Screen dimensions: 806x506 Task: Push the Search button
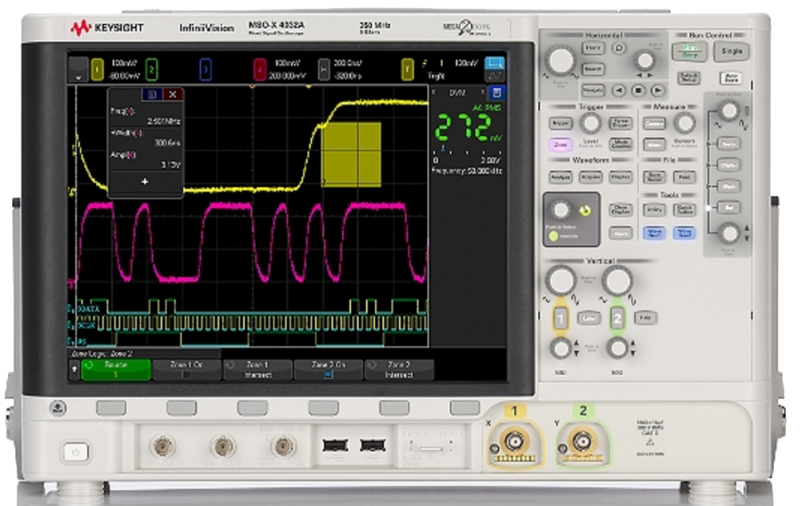pyautogui.click(x=593, y=69)
